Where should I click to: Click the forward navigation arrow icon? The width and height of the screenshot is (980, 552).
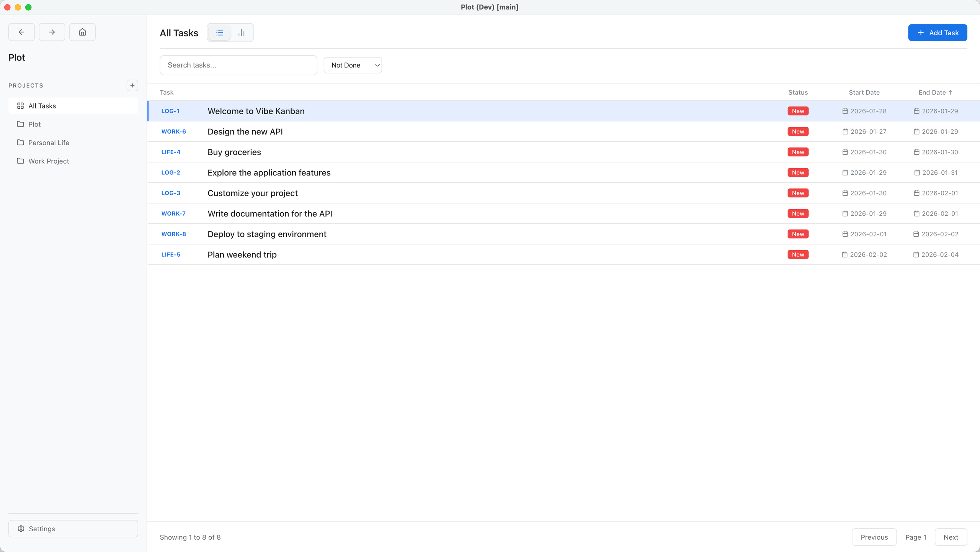52,32
